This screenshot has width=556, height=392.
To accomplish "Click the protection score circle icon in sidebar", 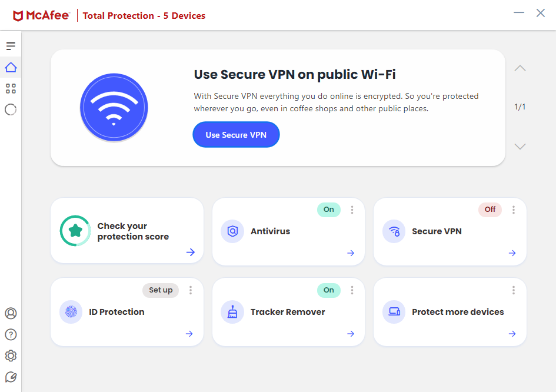I will pyautogui.click(x=11, y=109).
